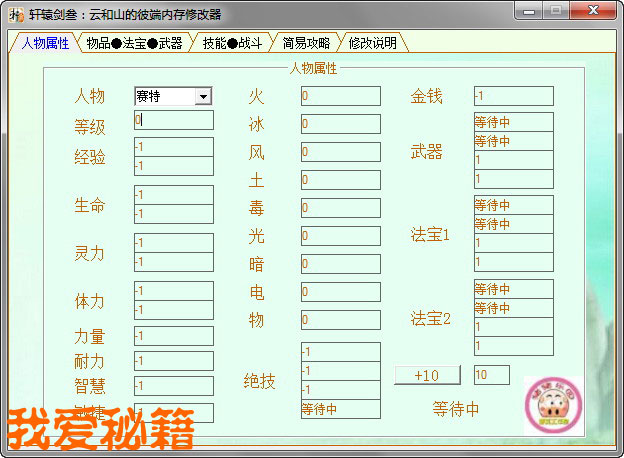Select the 毒 poison attribute field

click(x=340, y=208)
